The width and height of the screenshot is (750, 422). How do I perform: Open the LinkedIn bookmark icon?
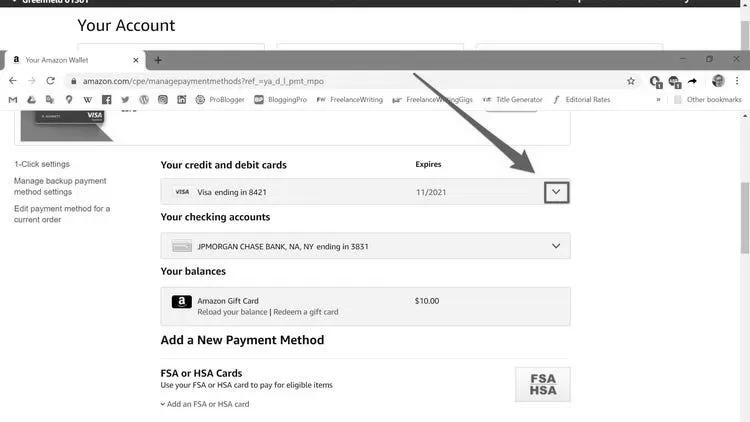(181, 100)
